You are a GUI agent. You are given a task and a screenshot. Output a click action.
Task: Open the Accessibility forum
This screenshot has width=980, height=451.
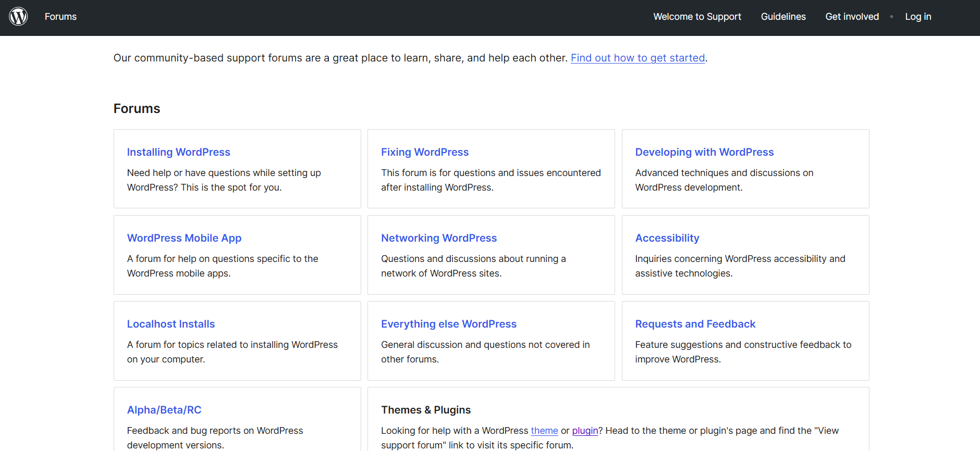pos(667,238)
